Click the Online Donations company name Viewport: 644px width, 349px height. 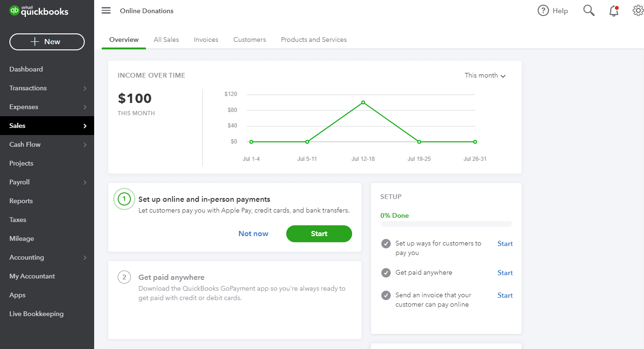pos(147,11)
